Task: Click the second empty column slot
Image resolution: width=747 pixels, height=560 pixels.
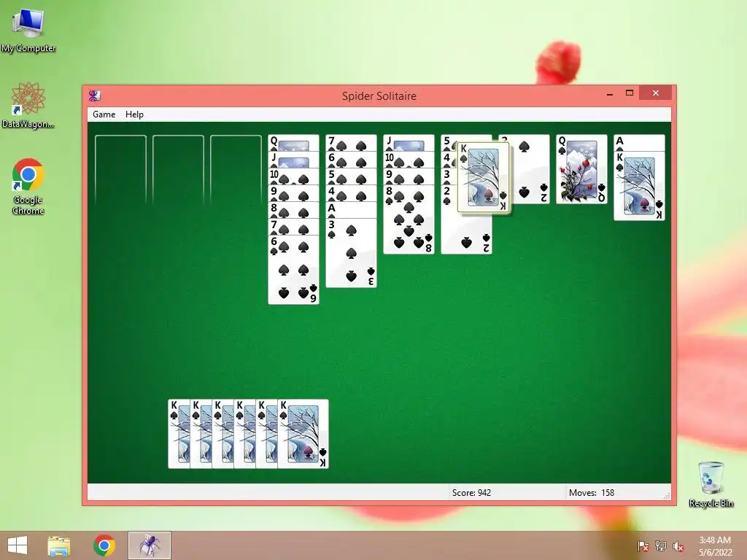Action: pyautogui.click(x=178, y=170)
